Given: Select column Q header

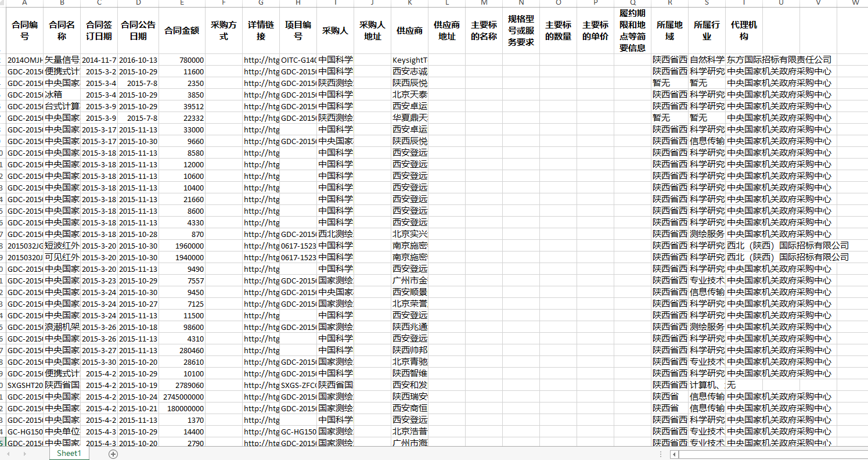Looking at the screenshot, I should coord(632,3).
